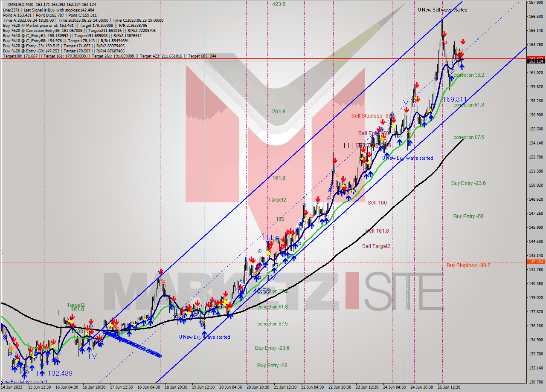Viewport: 546px width, 392px height.
Task: Select the 144.500 price axis value
Action: [536, 242]
